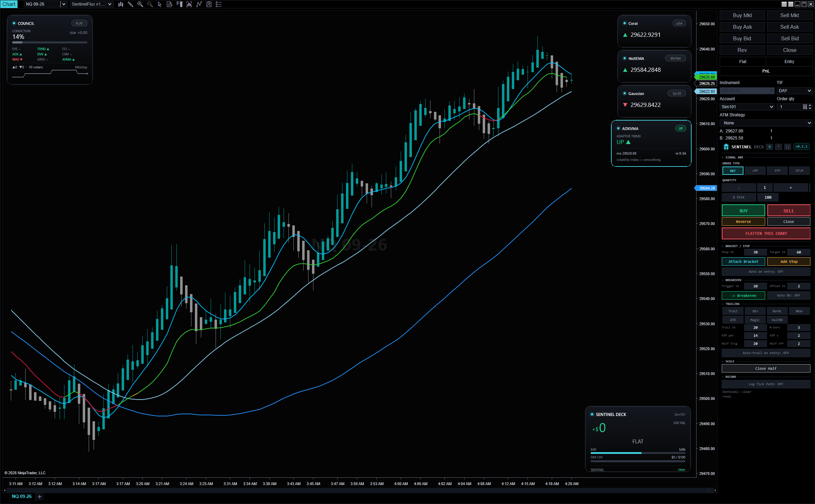Click the Sentinel Deck brackets button

787,147
